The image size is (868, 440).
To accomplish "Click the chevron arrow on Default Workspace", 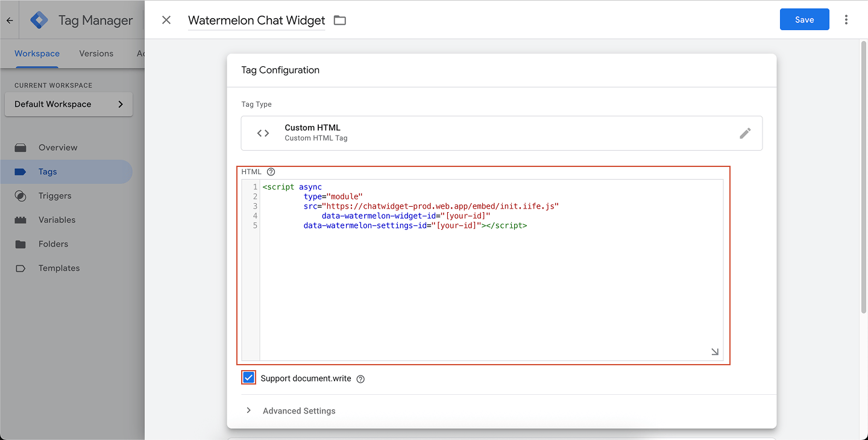I will [x=121, y=104].
